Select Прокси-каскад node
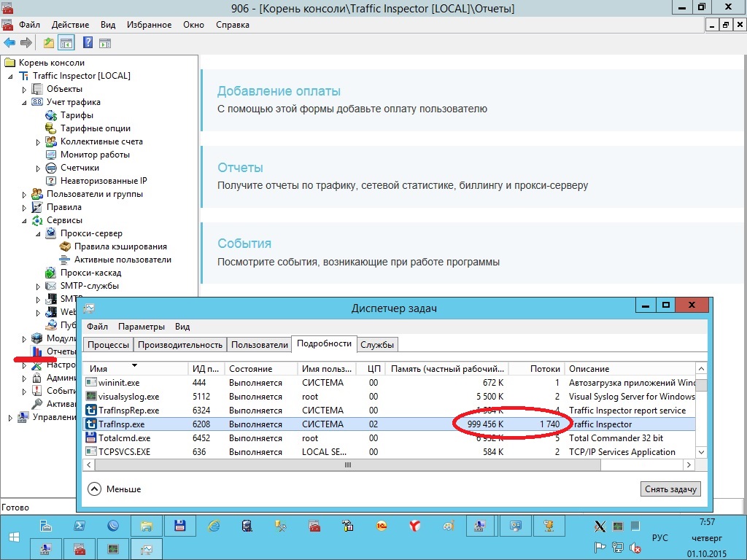 90,273
